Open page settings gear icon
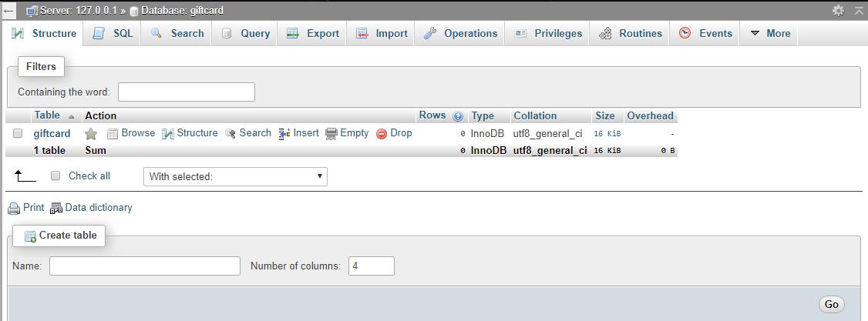868x321 pixels. [838, 11]
